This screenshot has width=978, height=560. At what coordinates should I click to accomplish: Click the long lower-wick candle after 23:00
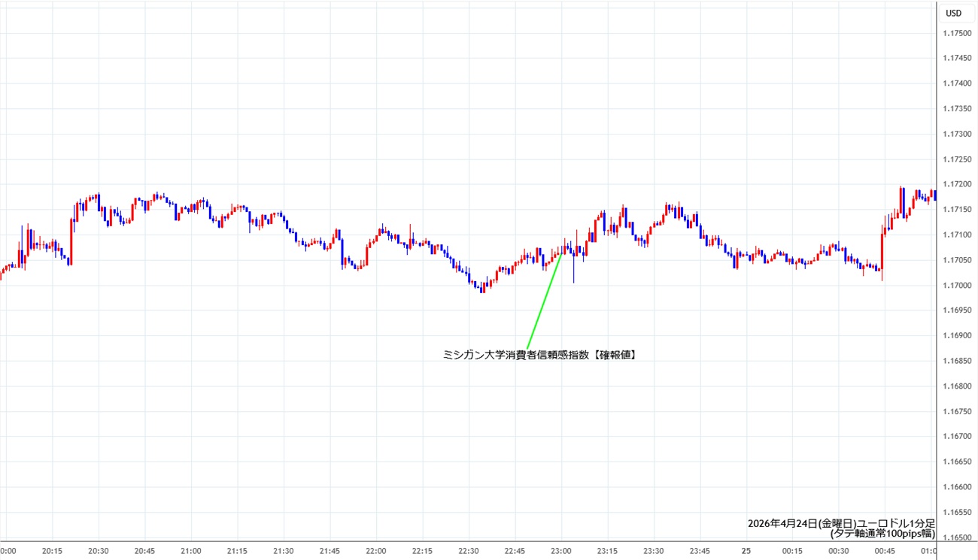point(573,267)
